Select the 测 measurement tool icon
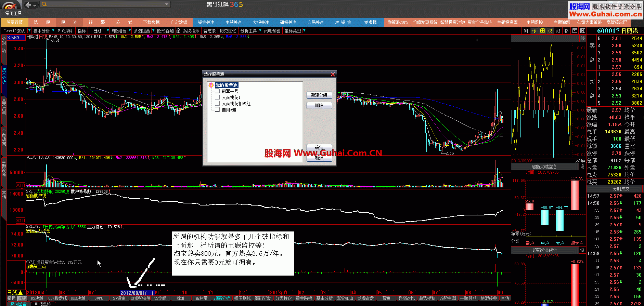644x306 pixels. 526,31
